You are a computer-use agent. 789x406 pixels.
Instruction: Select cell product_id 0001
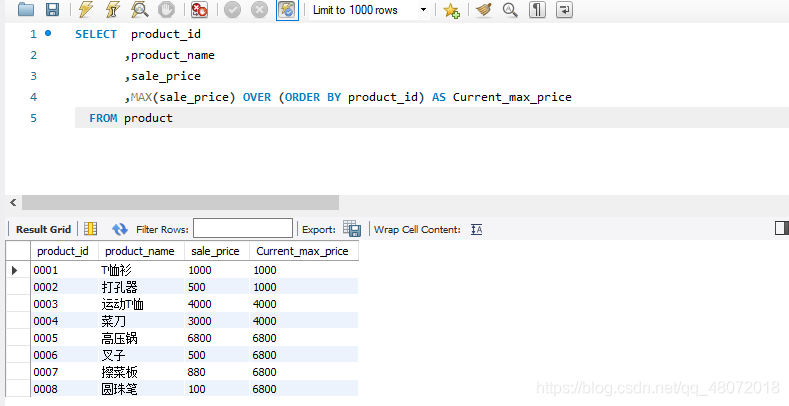[x=64, y=270]
